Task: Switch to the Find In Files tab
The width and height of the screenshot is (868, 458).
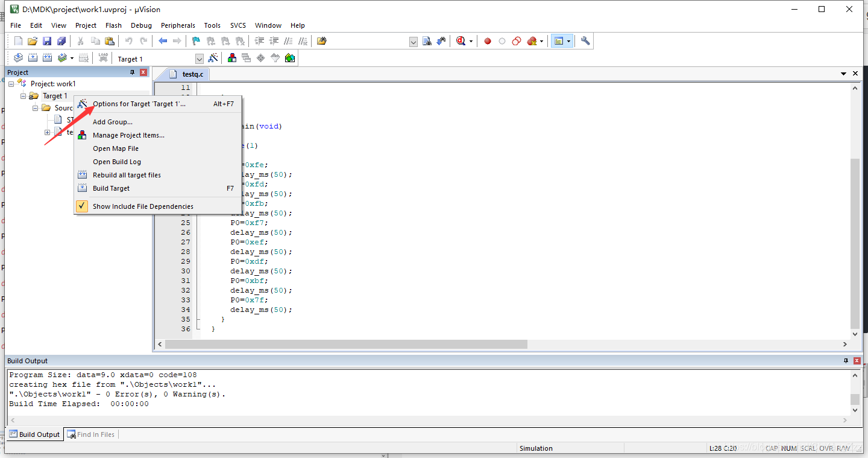Action: [90, 434]
